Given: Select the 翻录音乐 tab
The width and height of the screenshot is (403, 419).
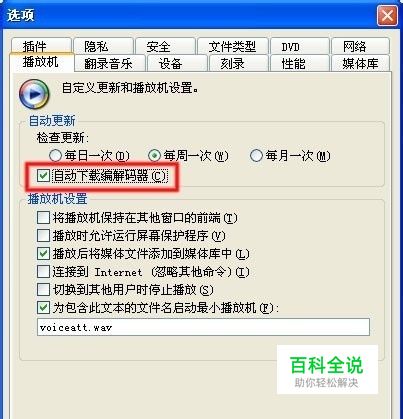Looking at the screenshot, I should pos(110,63).
